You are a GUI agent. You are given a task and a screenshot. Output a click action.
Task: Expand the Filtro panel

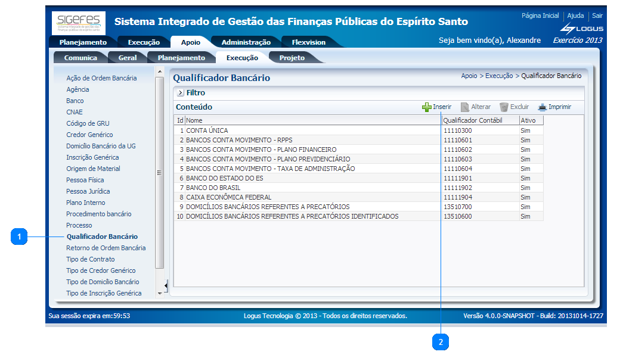click(180, 92)
